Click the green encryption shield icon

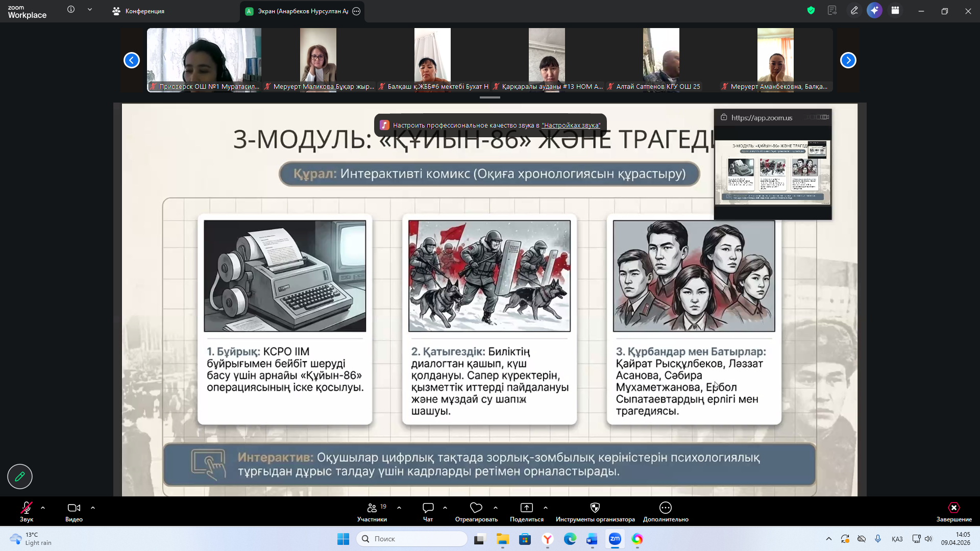click(x=811, y=10)
